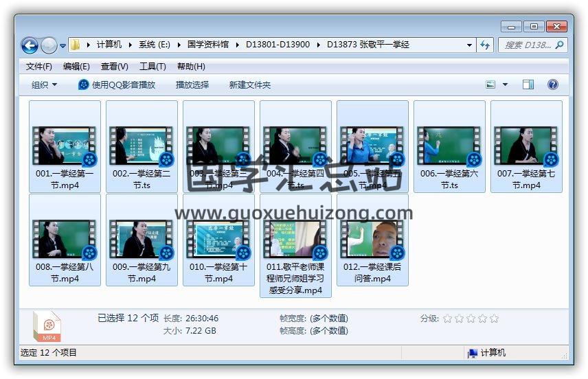The image size is (588, 379).
Task: Rate the selection one star
Action: click(447, 319)
